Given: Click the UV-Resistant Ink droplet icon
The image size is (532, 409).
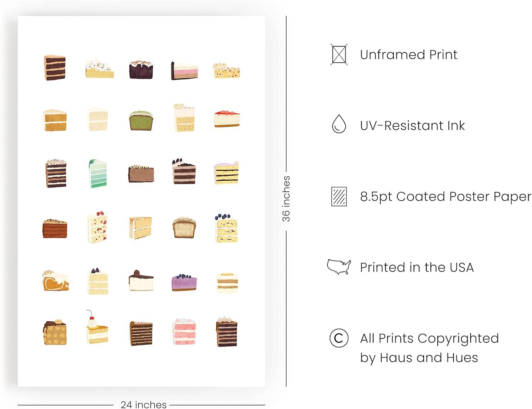Looking at the screenshot, I should click(x=339, y=124).
